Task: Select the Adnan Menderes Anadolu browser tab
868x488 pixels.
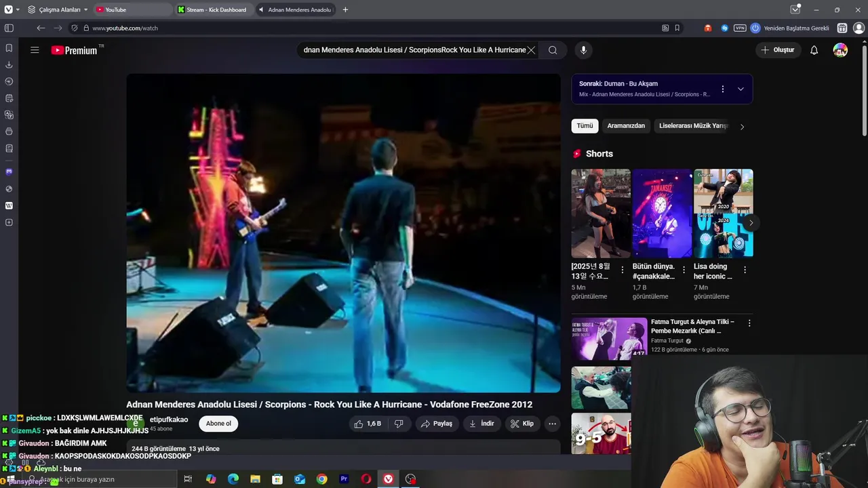Action: pyautogui.click(x=295, y=9)
